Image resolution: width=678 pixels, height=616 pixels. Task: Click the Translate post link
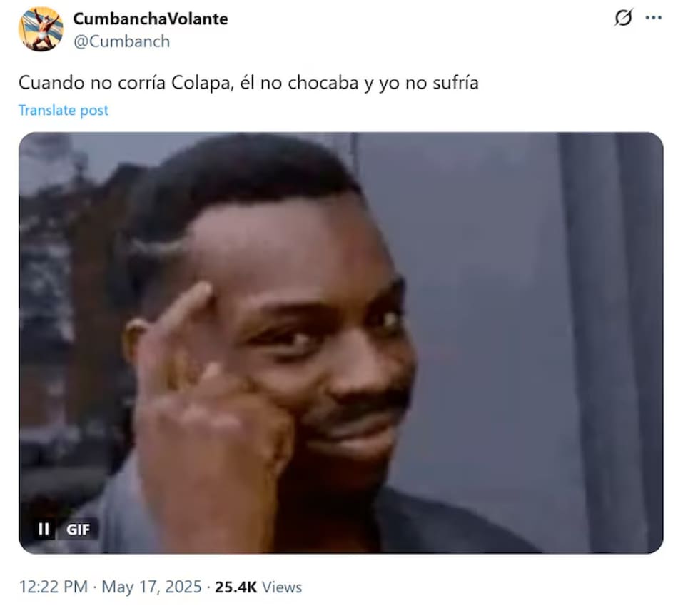click(63, 111)
